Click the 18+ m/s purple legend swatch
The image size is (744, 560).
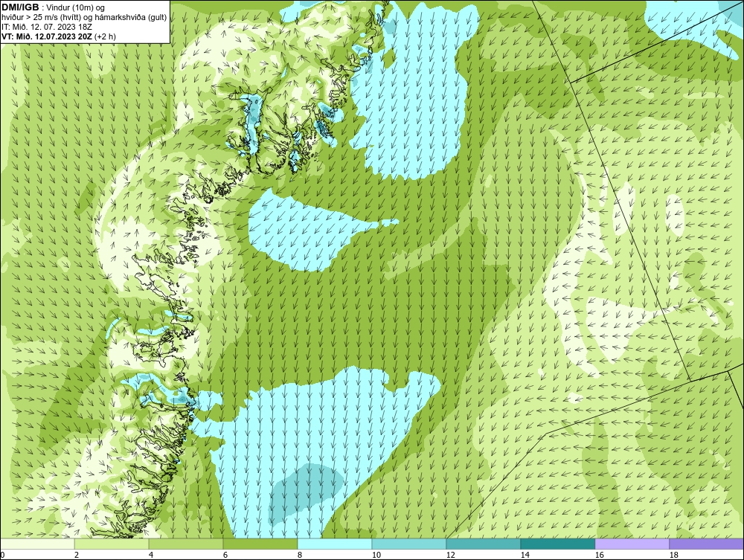click(x=707, y=544)
